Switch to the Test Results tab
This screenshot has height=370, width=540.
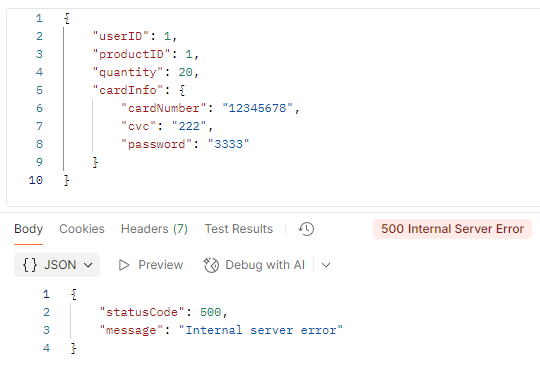(x=239, y=229)
